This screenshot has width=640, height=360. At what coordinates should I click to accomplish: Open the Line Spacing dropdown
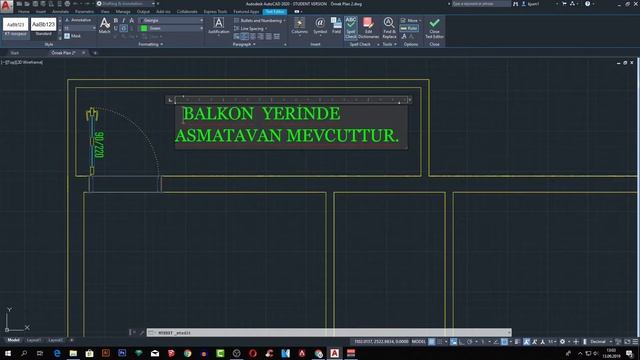coord(251,29)
